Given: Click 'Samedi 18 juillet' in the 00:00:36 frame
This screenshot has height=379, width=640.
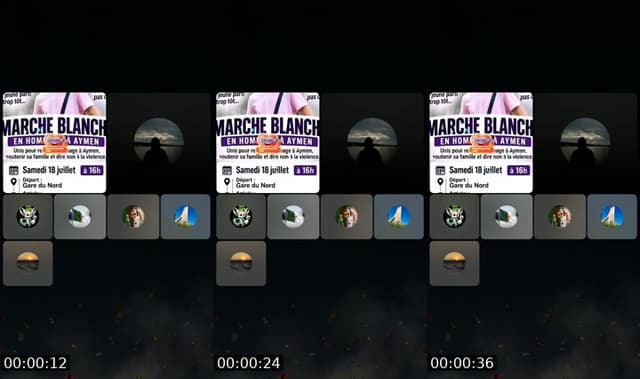Looking at the screenshot, I should point(476,170).
